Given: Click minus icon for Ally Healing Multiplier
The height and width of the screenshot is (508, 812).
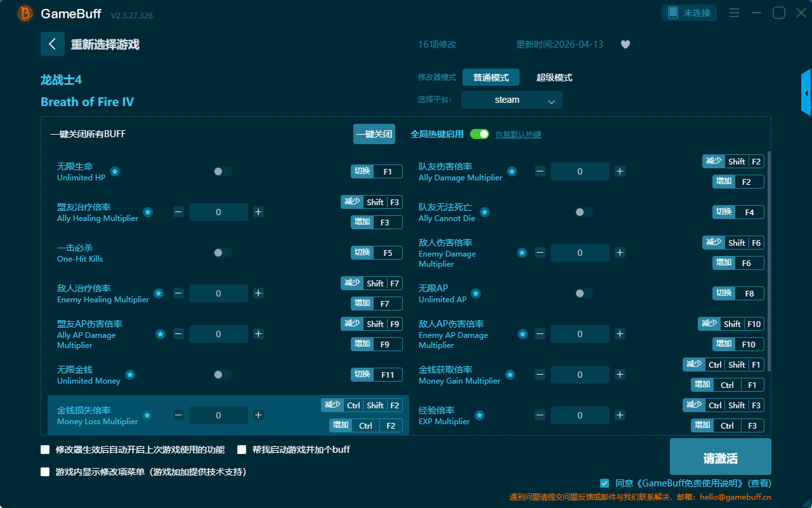Looking at the screenshot, I should pos(179,212).
